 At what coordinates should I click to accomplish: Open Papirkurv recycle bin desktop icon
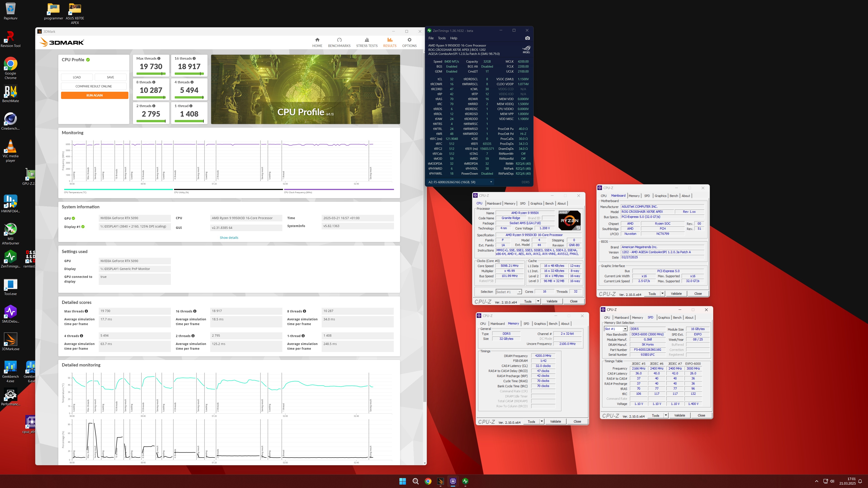coord(10,11)
